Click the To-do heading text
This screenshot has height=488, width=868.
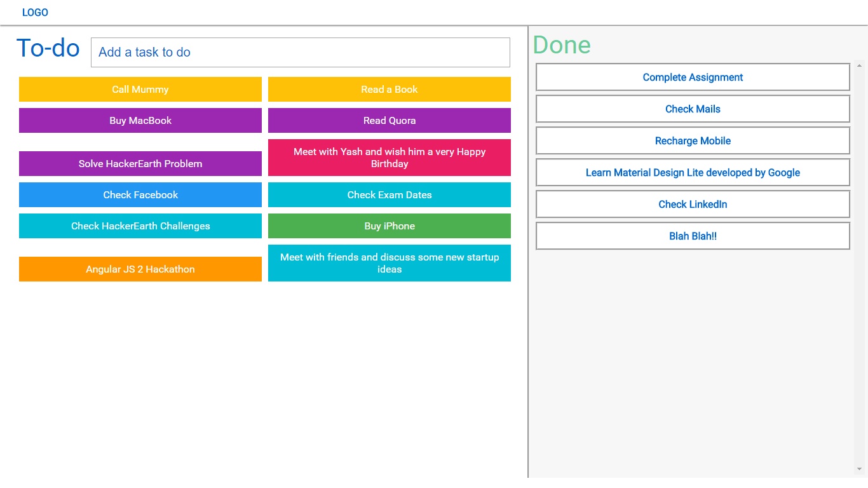pyautogui.click(x=48, y=48)
